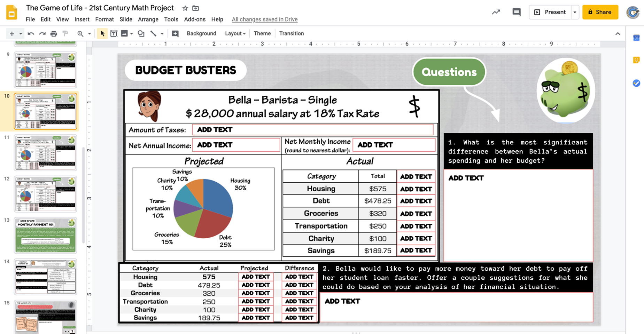Open the Format menu
The image size is (644, 334).
tap(104, 19)
